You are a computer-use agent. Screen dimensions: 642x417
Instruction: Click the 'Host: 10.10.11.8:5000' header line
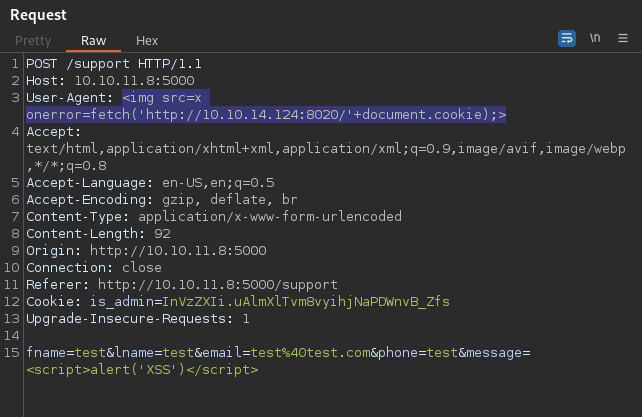pos(111,81)
